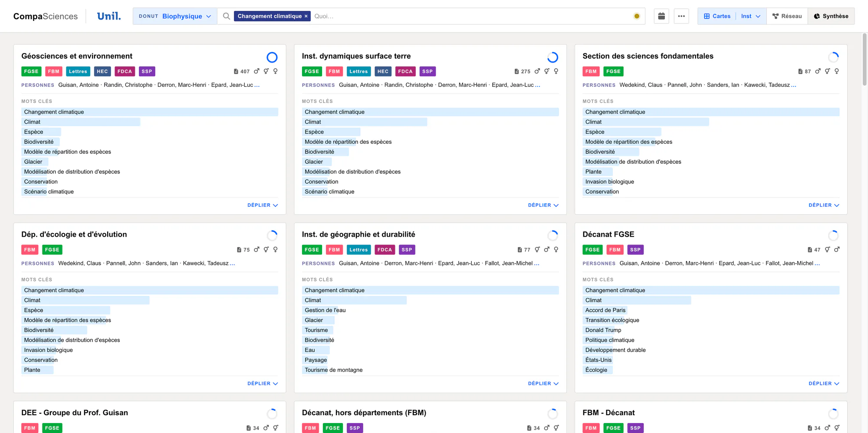Click the document icon beside 87
The width and height of the screenshot is (868, 433).
[x=800, y=71]
